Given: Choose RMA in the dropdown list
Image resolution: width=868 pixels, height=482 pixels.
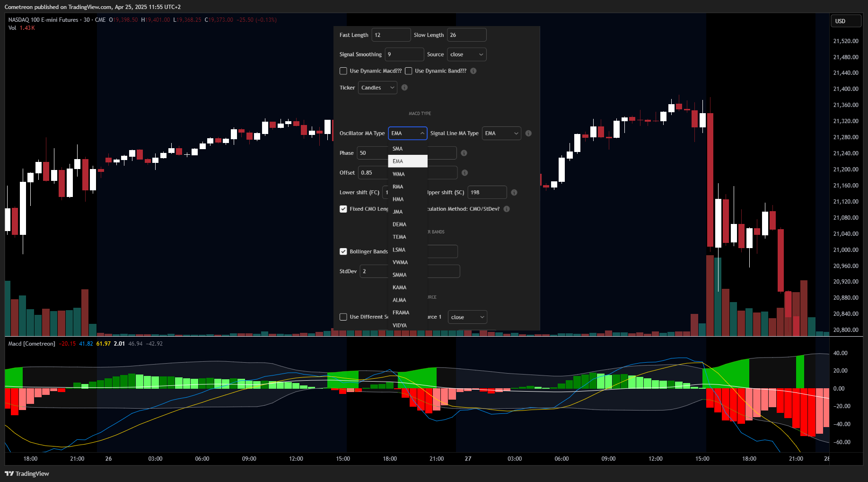Looking at the screenshot, I should [408, 187].
